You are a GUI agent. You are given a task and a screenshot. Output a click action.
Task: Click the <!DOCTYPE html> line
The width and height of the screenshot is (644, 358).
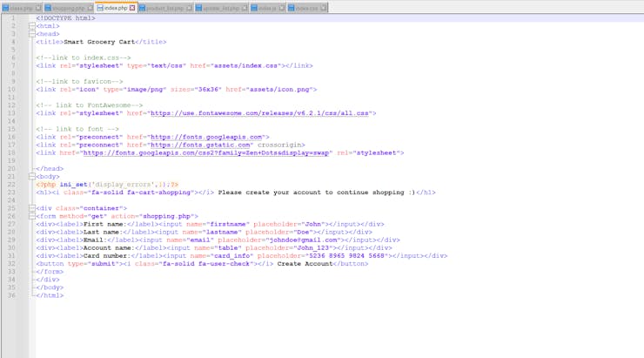tap(66, 18)
